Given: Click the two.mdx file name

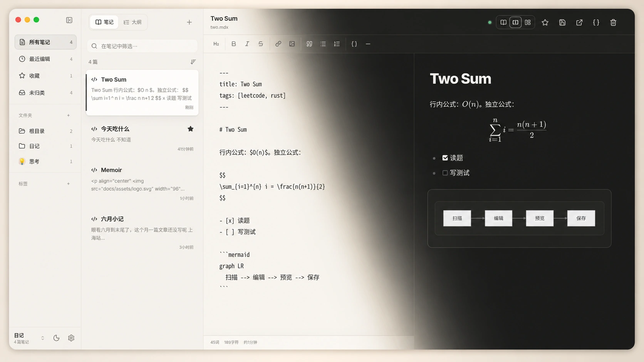Looking at the screenshot, I should click(219, 27).
